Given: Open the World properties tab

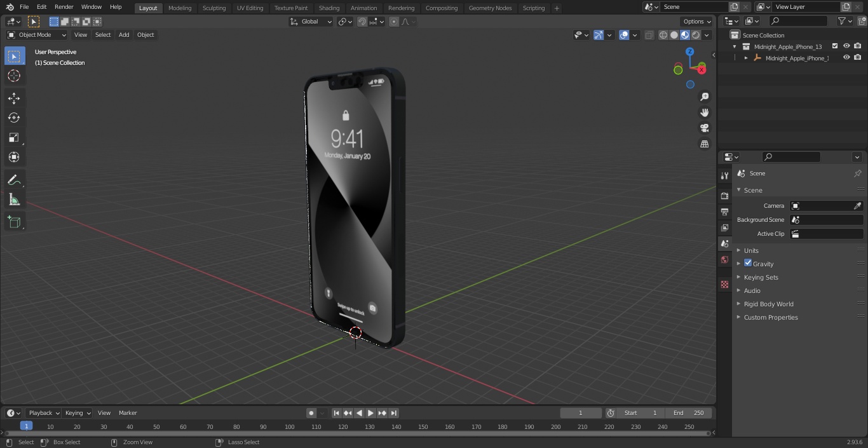Looking at the screenshot, I should (x=724, y=260).
